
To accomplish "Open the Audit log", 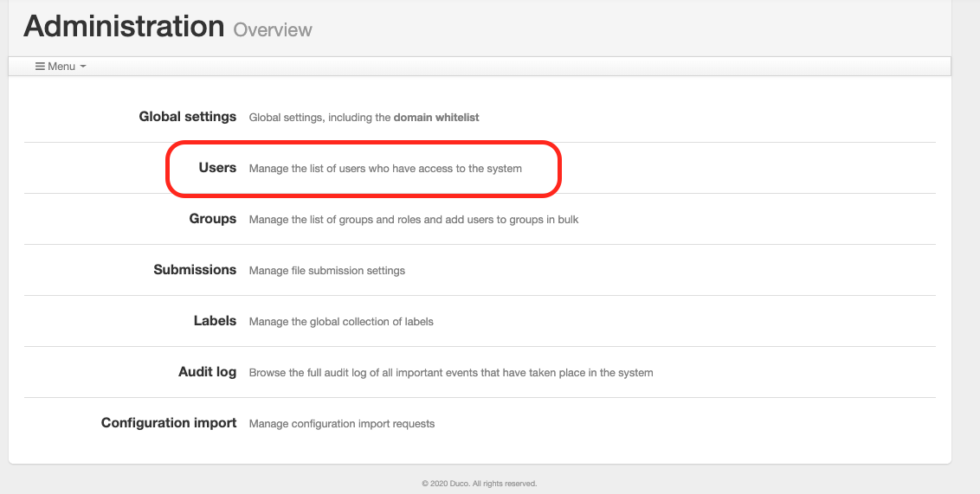I will [208, 372].
